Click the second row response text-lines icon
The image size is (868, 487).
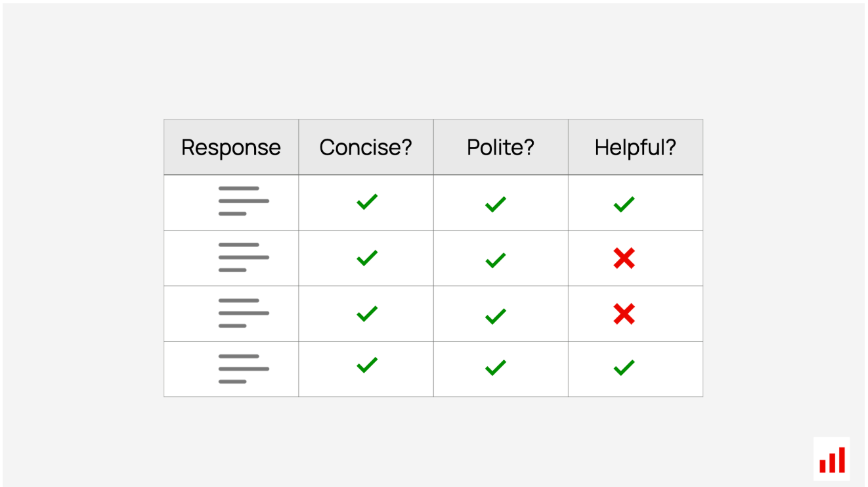[x=244, y=257]
